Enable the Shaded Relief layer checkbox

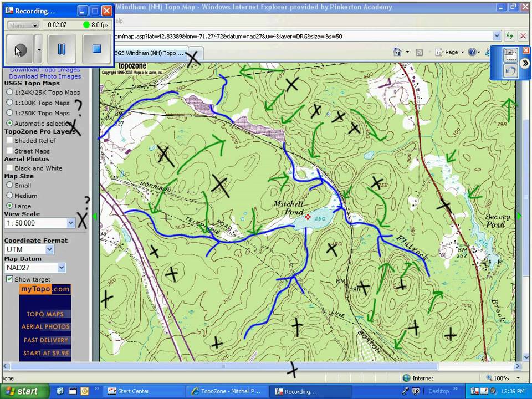click(9, 140)
